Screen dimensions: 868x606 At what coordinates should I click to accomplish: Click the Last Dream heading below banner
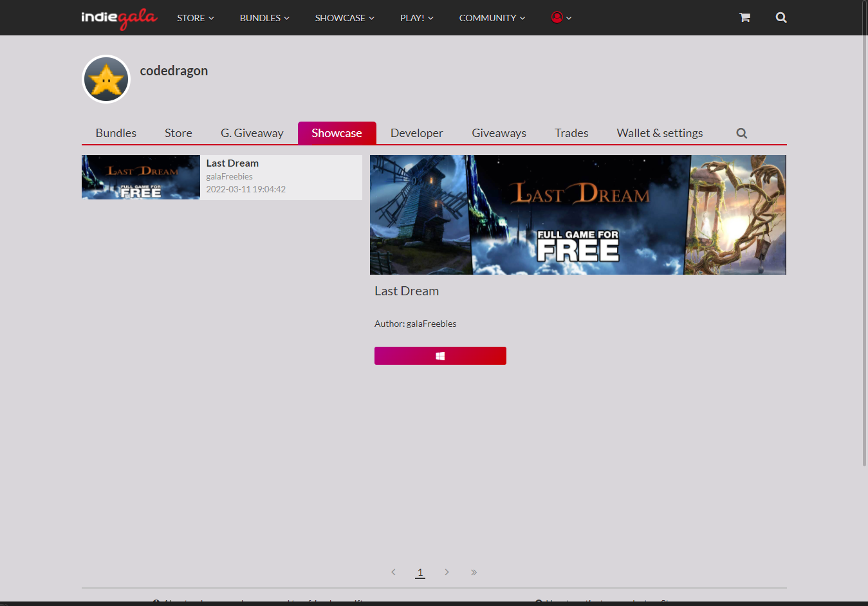click(x=407, y=291)
